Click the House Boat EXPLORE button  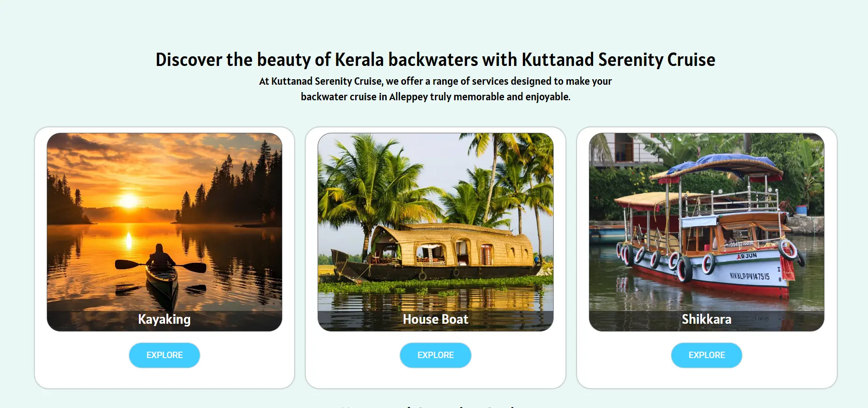click(435, 355)
